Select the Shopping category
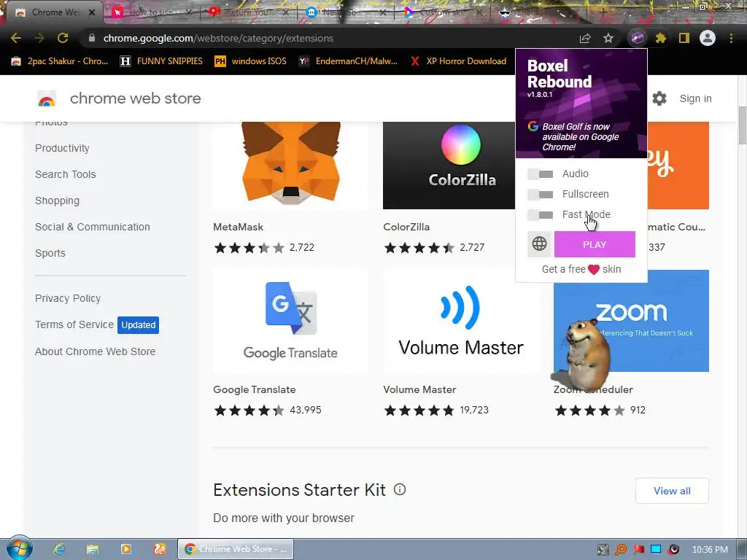This screenshot has width=747, height=560. (x=57, y=201)
